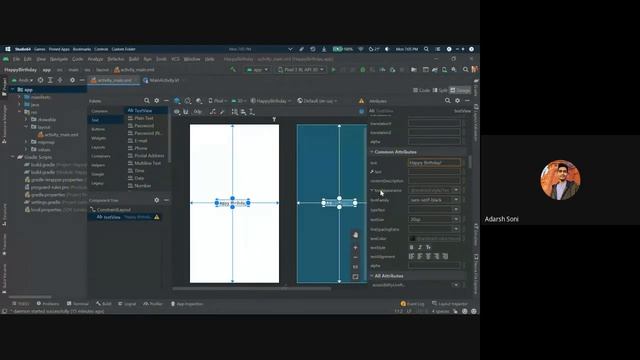Click the text attribute field Happy Birthday!

tap(434, 162)
